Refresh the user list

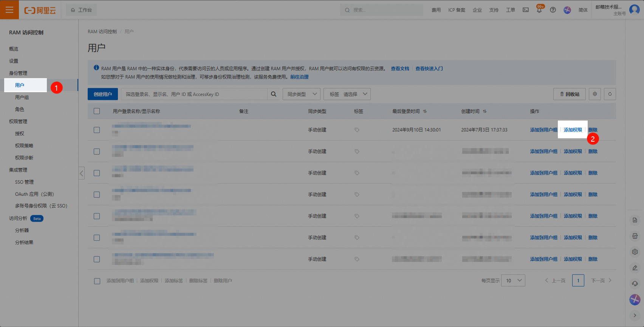(x=610, y=94)
